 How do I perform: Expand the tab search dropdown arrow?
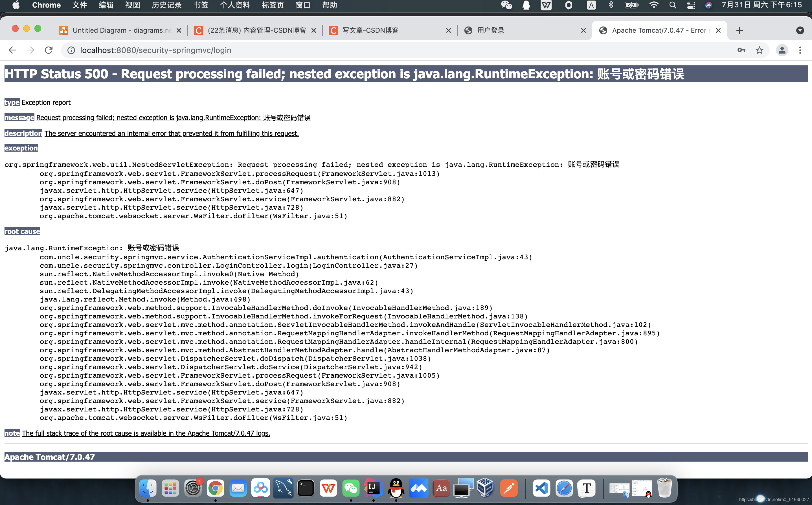coord(800,30)
